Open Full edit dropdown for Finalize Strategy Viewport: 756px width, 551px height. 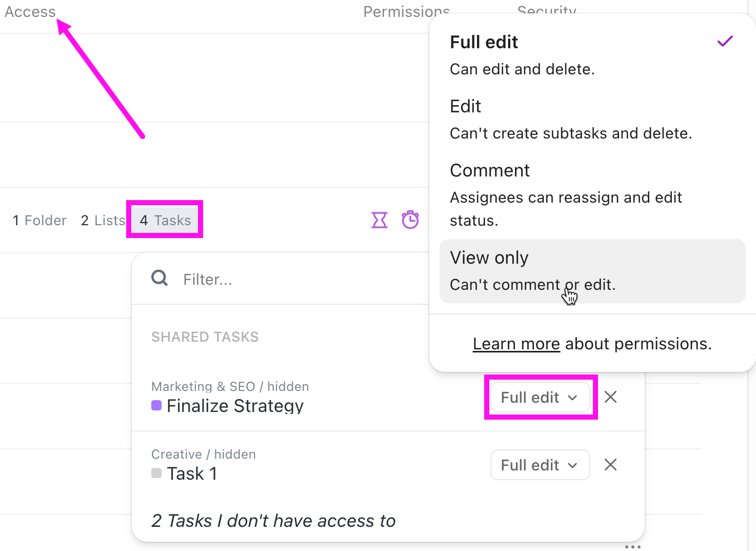tap(540, 397)
